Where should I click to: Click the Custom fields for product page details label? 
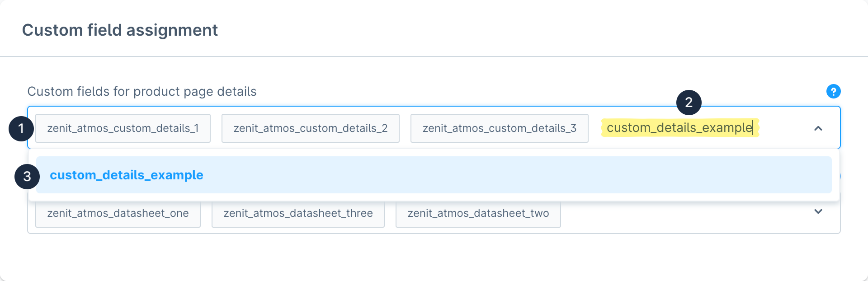(x=142, y=92)
